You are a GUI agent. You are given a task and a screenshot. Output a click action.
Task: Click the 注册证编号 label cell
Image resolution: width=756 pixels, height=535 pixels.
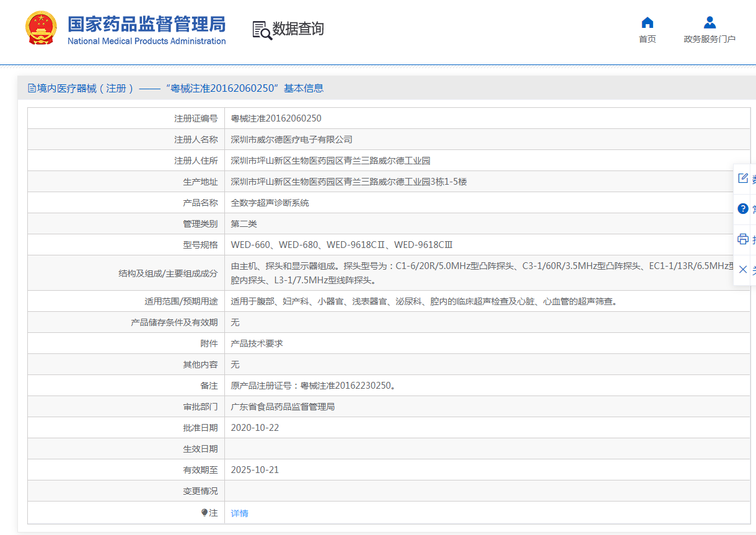tap(126, 118)
